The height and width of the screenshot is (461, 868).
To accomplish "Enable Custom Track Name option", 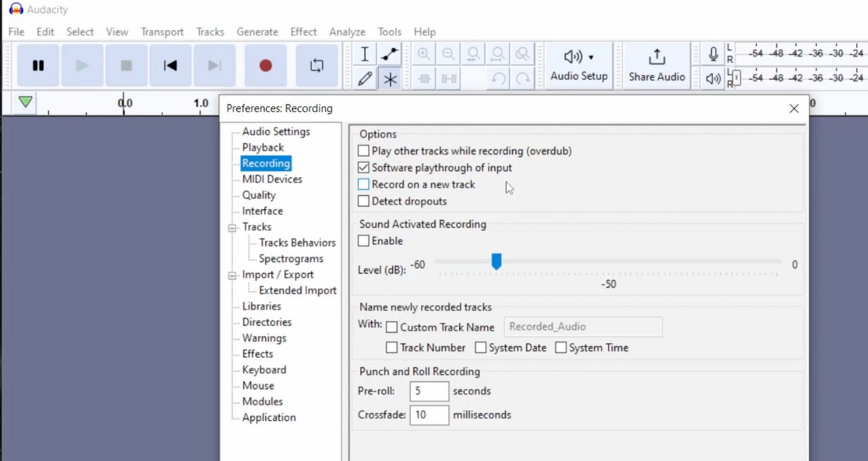I will [392, 327].
